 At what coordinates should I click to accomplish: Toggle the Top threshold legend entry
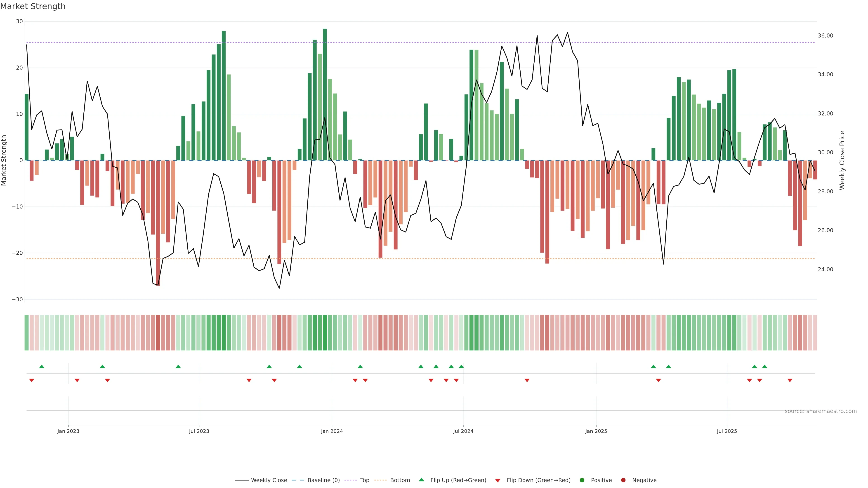click(365, 480)
